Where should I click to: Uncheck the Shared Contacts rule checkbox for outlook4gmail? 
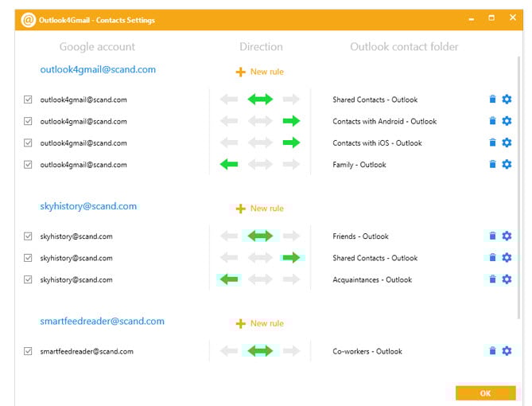pyautogui.click(x=29, y=100)
